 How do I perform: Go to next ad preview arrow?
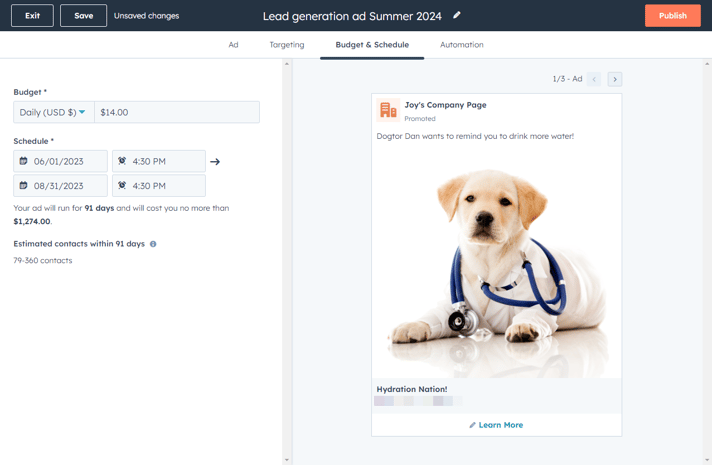tap(615, 79)
